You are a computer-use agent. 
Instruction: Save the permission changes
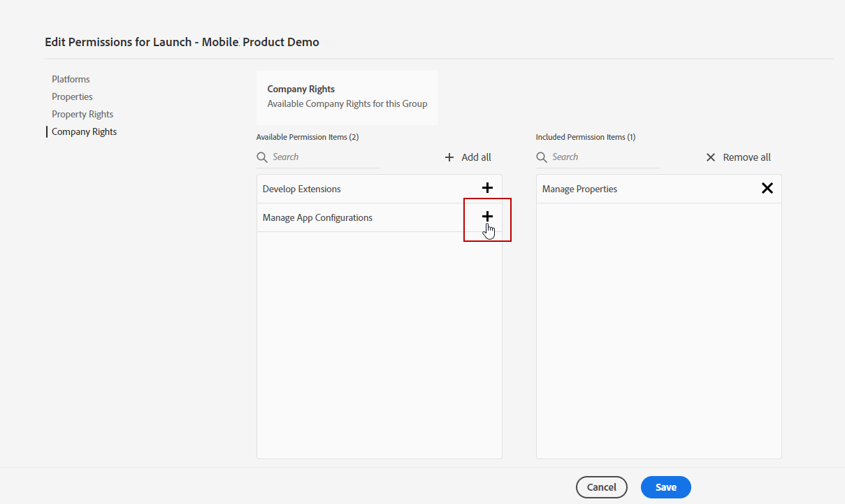[x=665, y=487]
